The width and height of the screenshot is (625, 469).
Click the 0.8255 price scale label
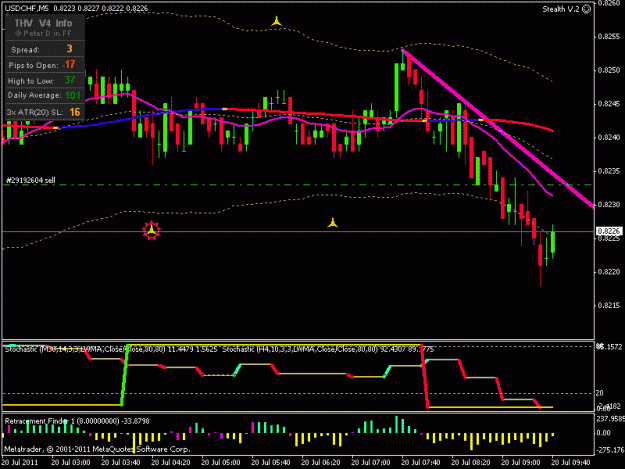(x=609, y=36)
